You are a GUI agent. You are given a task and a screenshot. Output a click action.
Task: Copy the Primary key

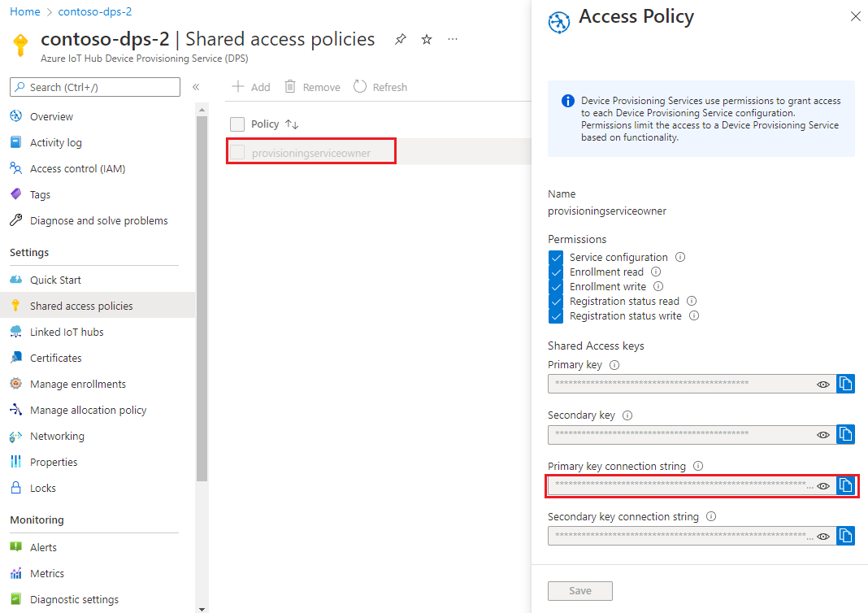click(845, 384)
